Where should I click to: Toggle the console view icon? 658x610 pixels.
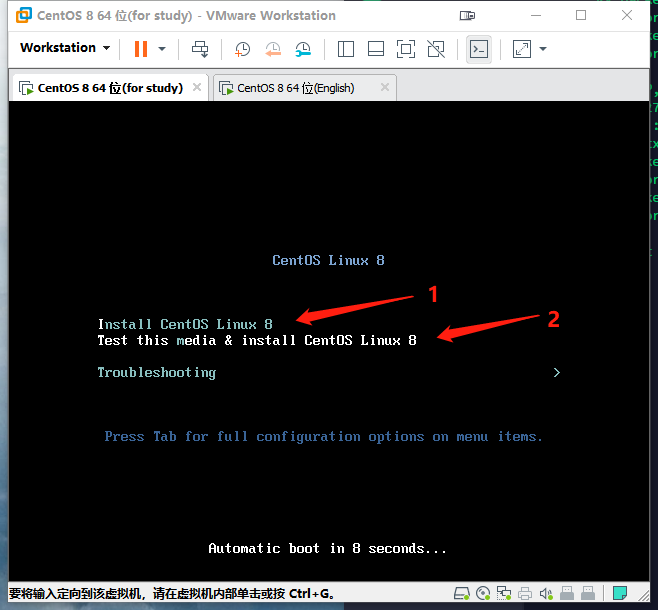click(479, 49)
